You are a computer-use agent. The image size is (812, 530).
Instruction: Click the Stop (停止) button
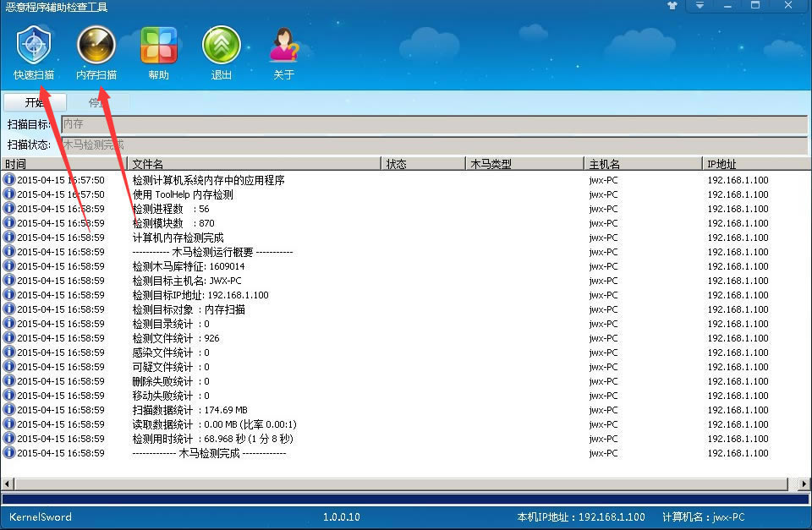(98, 102)
